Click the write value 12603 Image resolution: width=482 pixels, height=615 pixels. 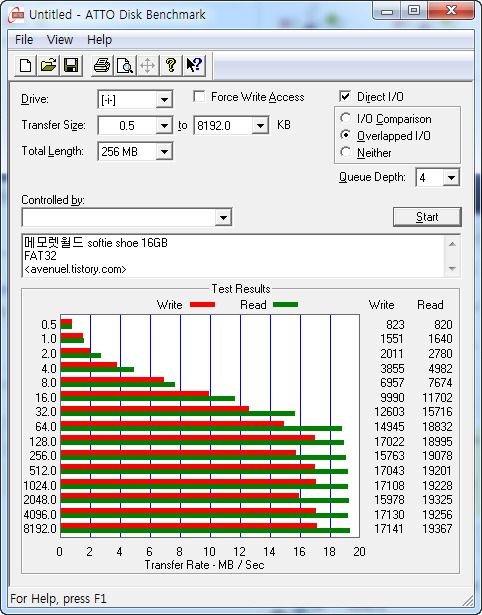coord(389,412)
